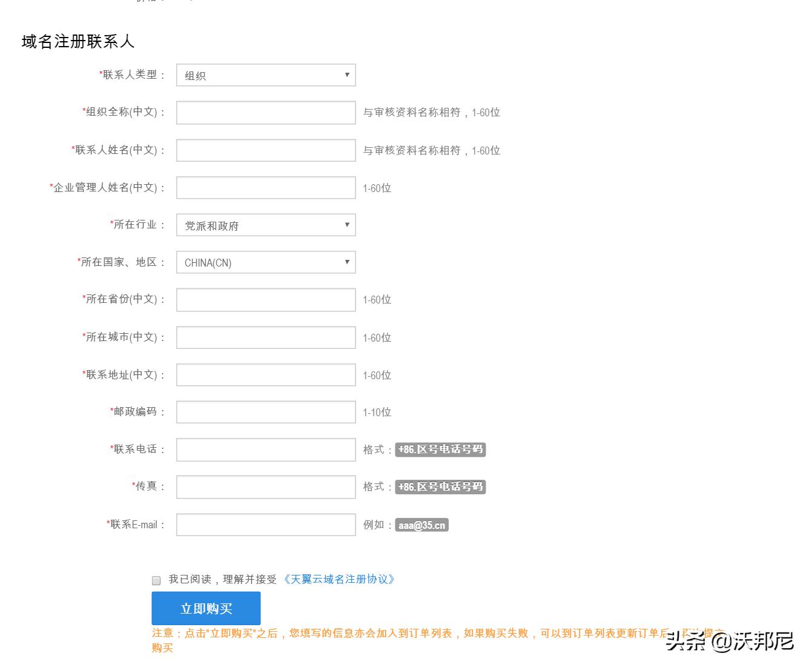
Task: Click the 联系电话 phone number input
Action: pos(265,449)
